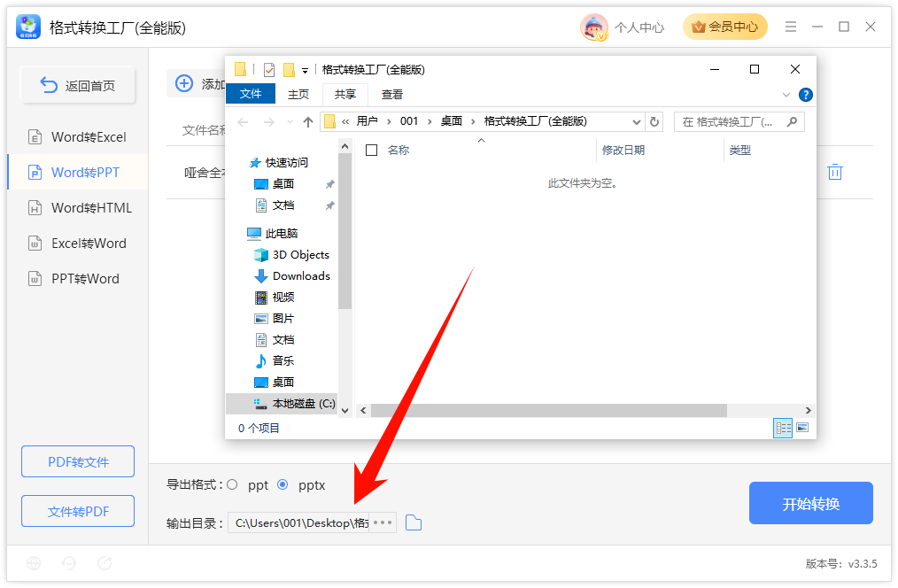
Task: Click the Word转Excel document icon
Action: point(35,137)
